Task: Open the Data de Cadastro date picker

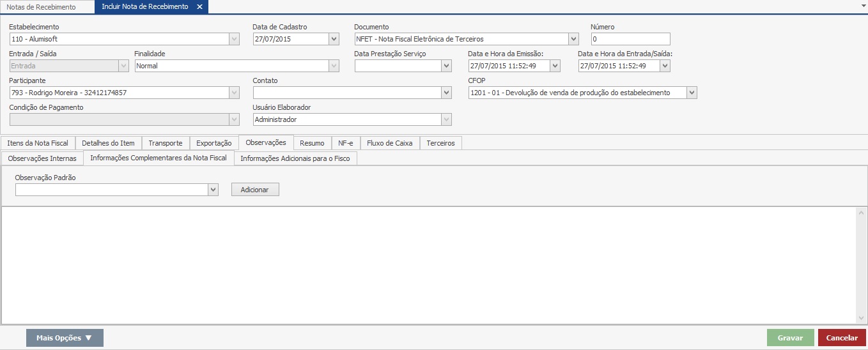Action: coord(334,39)
